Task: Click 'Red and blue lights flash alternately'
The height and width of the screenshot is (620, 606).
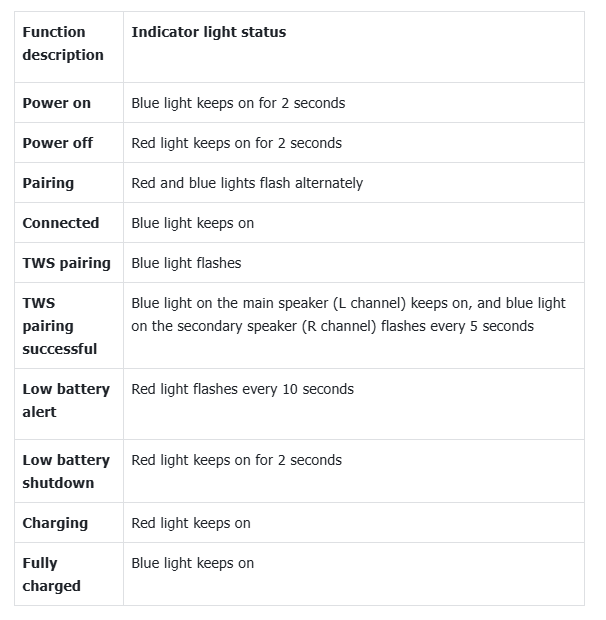Action: pos(247,183)
